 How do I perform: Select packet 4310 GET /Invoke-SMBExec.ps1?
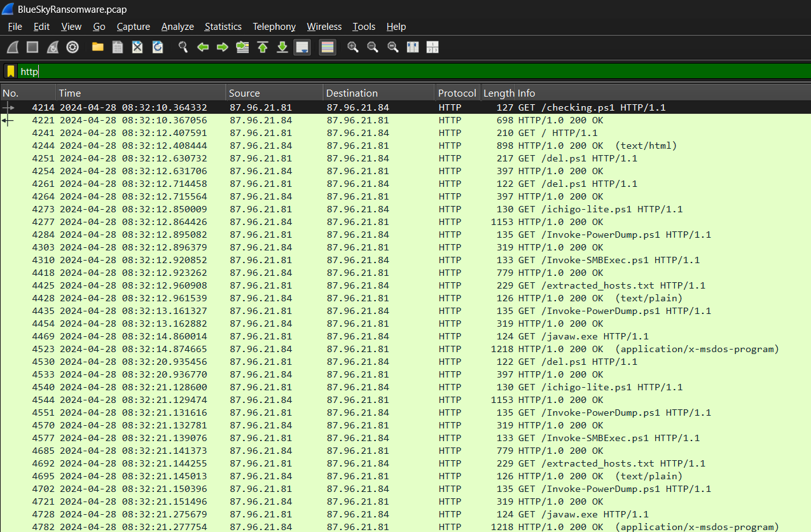coord(405,260)
